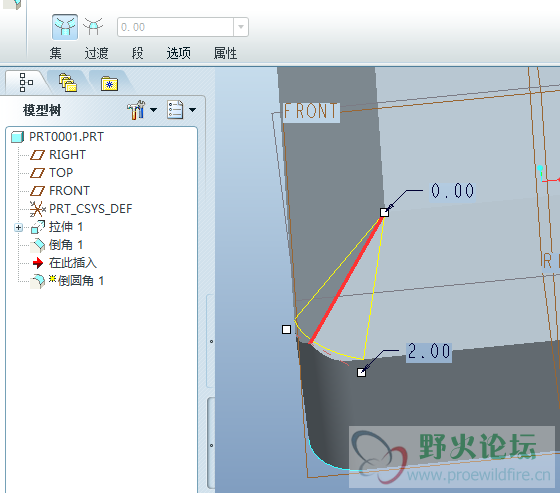Select the FRONT datum plane in tree

[x=69, y=191]
